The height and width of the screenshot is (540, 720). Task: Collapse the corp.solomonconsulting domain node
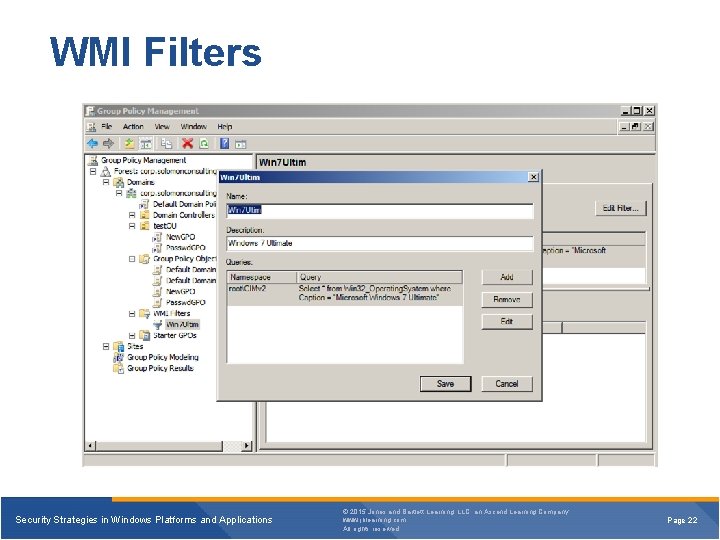coord(119,193)
